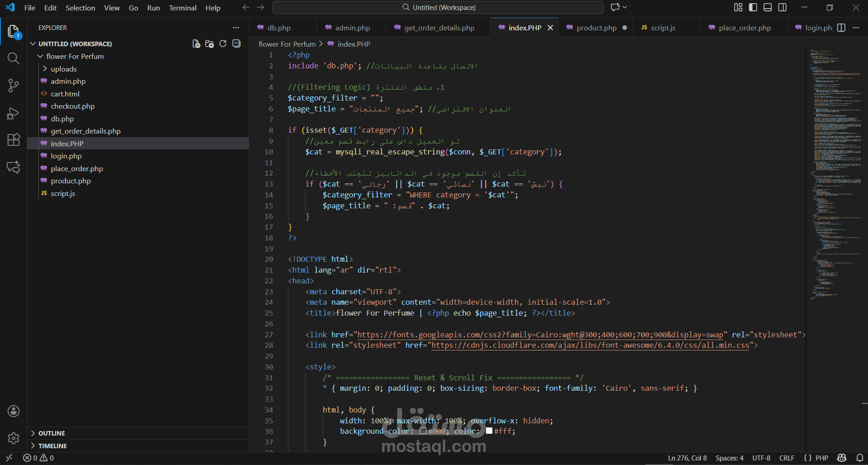Refresh the Explorer file tree
This screenshot has height=465, width=868.
coord(223,44)
